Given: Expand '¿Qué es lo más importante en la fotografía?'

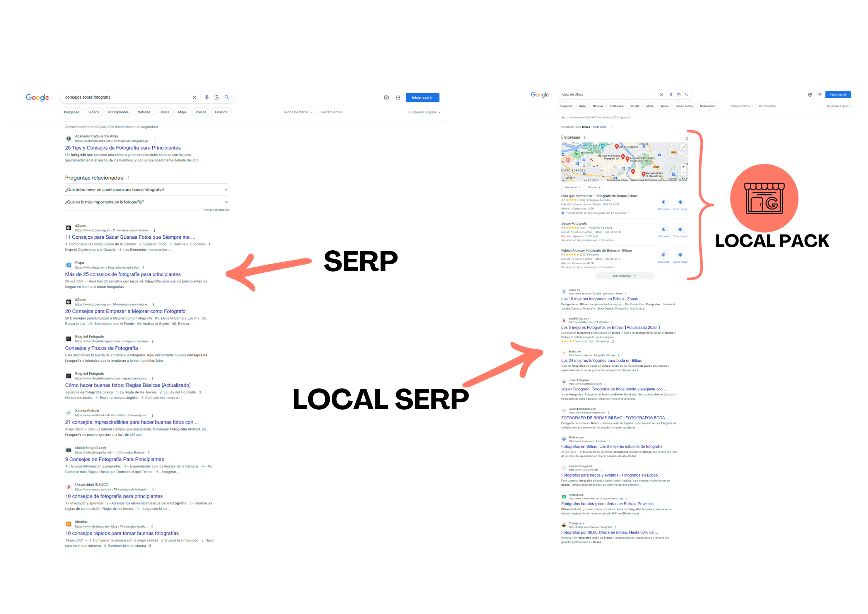Looking at the screenshot, I should pos(147,202).
